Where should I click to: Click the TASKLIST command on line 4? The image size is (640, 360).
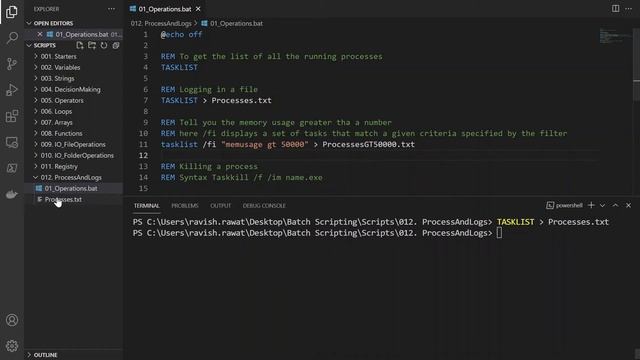[x=179, y=67]
